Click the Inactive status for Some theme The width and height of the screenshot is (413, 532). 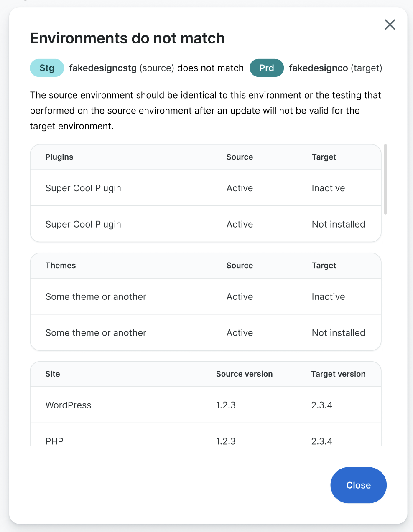coord(328,296)
